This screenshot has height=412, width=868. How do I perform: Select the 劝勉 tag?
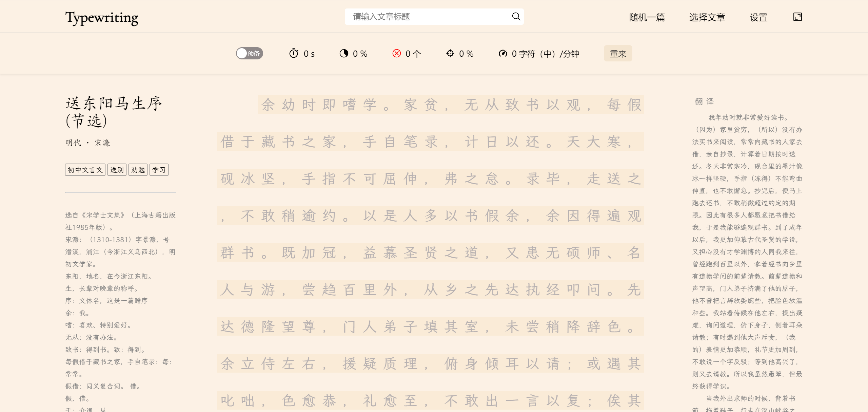138,170
